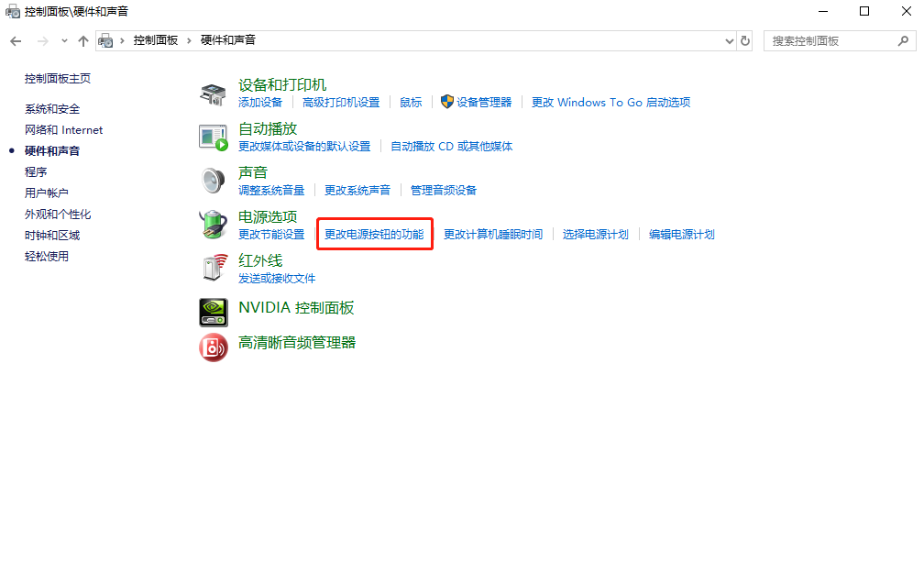Click the battery icon beside 电源选项
924x573 pixels.
213,224
